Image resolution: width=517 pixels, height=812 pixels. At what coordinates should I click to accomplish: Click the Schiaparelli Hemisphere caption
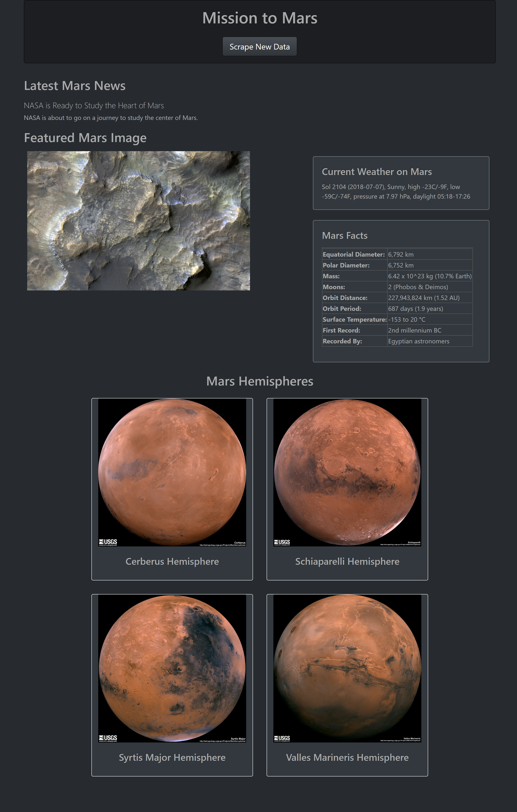(x=347, y=561)
